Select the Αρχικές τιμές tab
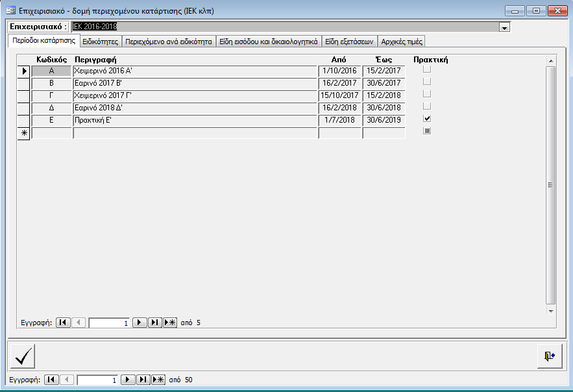The width and height of the screenshot is (573, 392). 402,42
